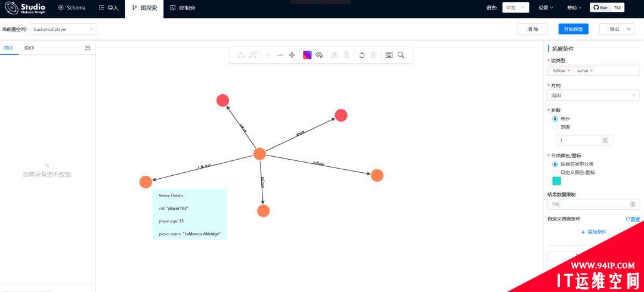Select 按标签类型分类 radio option
The image size is (644, 292).
555,164
